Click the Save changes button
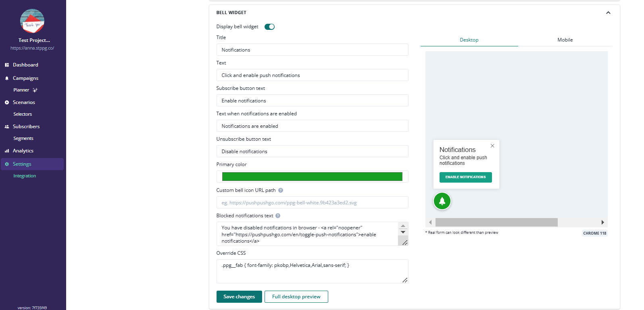 239,297
